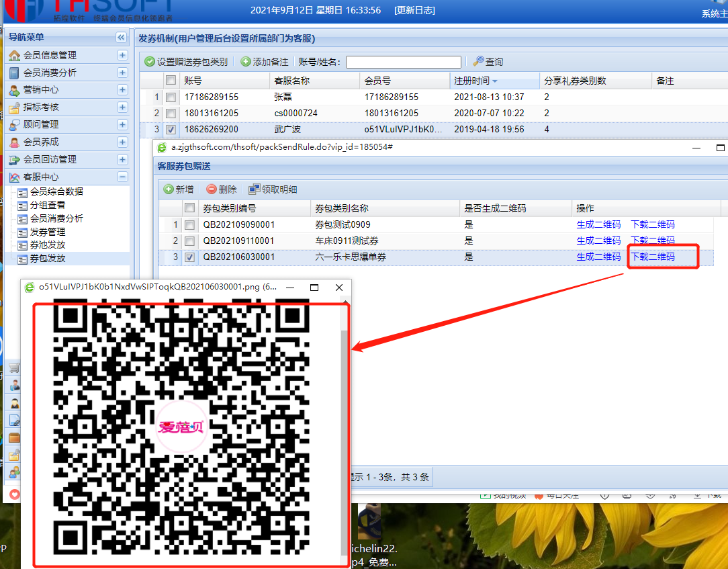The height and width of the screenshot is (569, 728).
Task: Click the 武广波 cell in table
Action: (x=287, y=130)
